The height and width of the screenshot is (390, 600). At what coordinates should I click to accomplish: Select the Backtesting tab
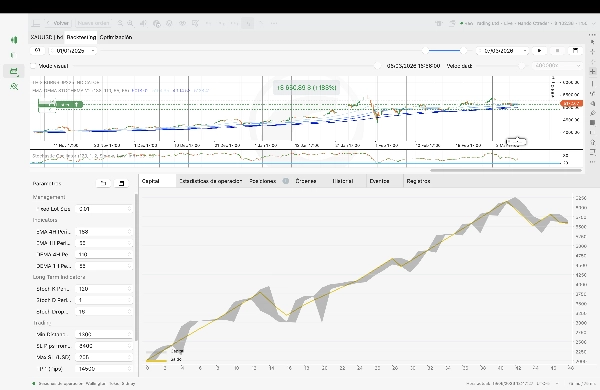[81, 37]
